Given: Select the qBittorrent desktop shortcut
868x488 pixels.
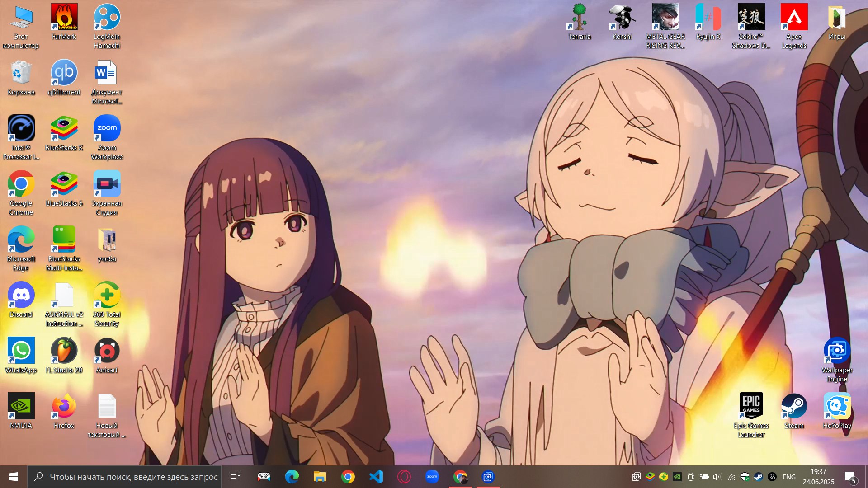Looking at the screenshot, I should (x=64, y=78).
